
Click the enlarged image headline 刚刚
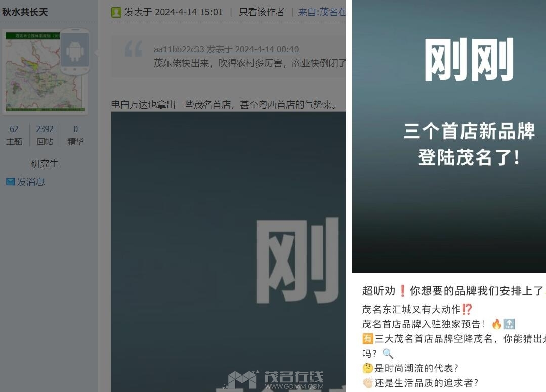point(469,60)
